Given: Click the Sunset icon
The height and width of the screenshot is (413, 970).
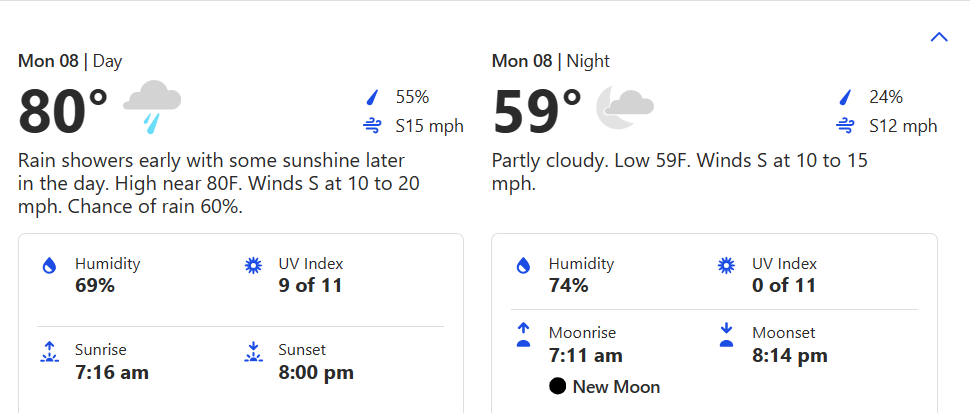Looking at the screenshot, I should pyautogui.click(x=253, y=352).
